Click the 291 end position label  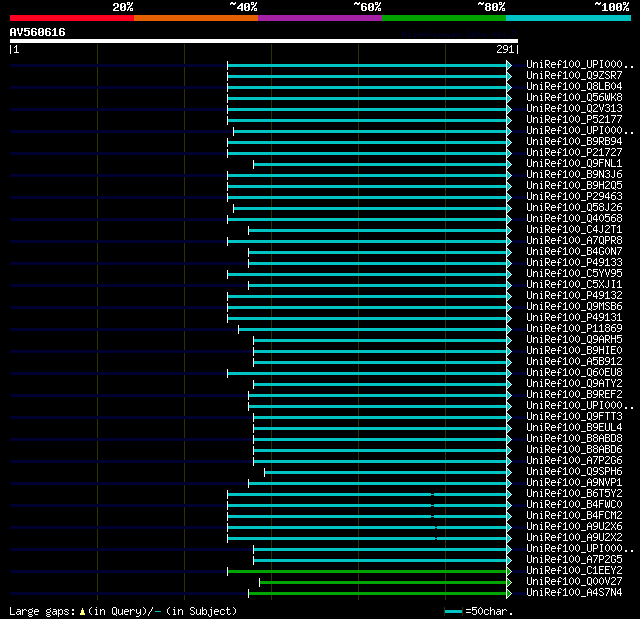[505, 49]
